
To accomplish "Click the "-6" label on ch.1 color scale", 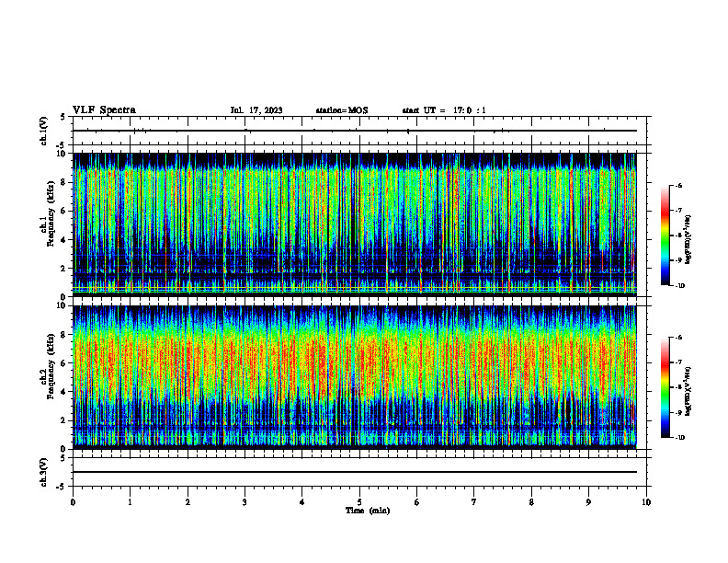I will point(678,185).
